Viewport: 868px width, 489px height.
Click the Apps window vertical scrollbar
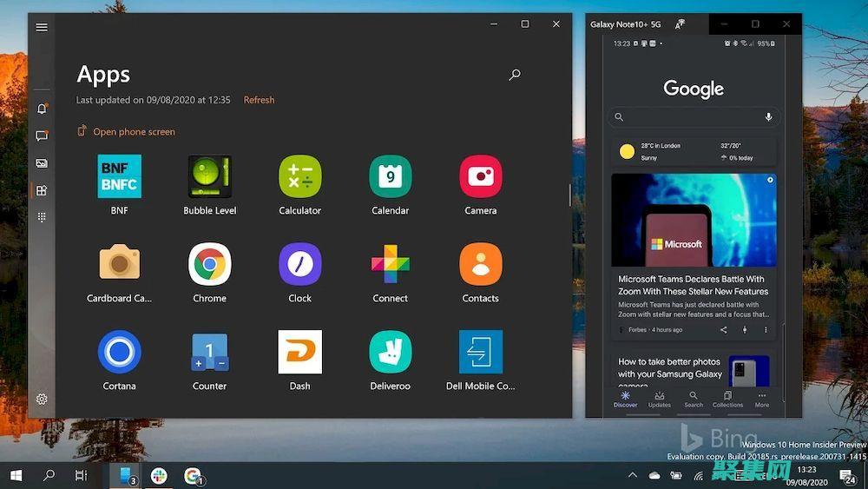pos(570,195)
